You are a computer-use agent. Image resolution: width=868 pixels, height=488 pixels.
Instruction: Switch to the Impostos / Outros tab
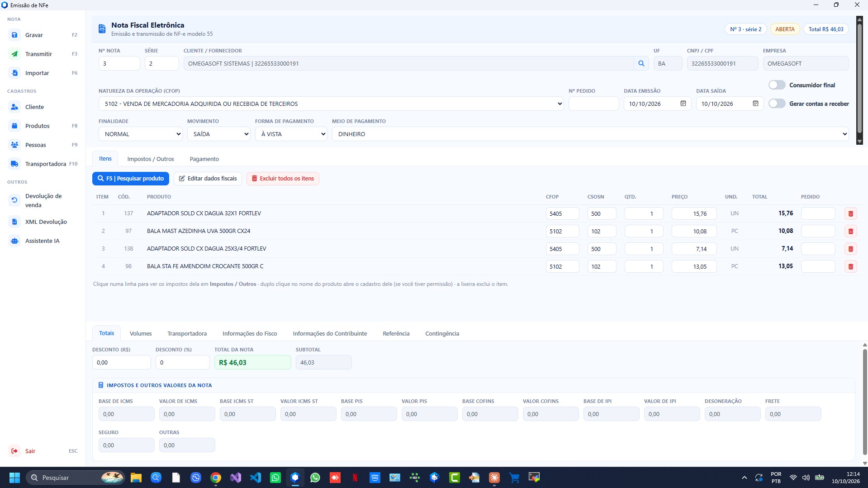click(x=151, y=159)
